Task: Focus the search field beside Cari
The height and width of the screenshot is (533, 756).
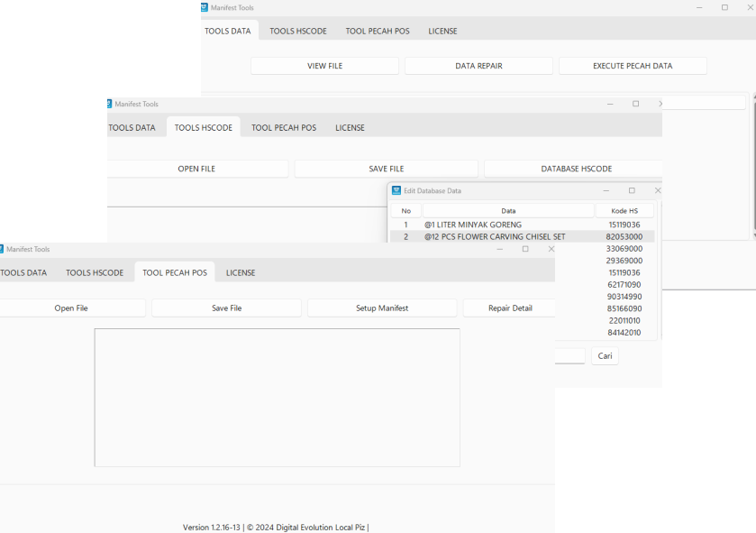Action: coord(569,356)
